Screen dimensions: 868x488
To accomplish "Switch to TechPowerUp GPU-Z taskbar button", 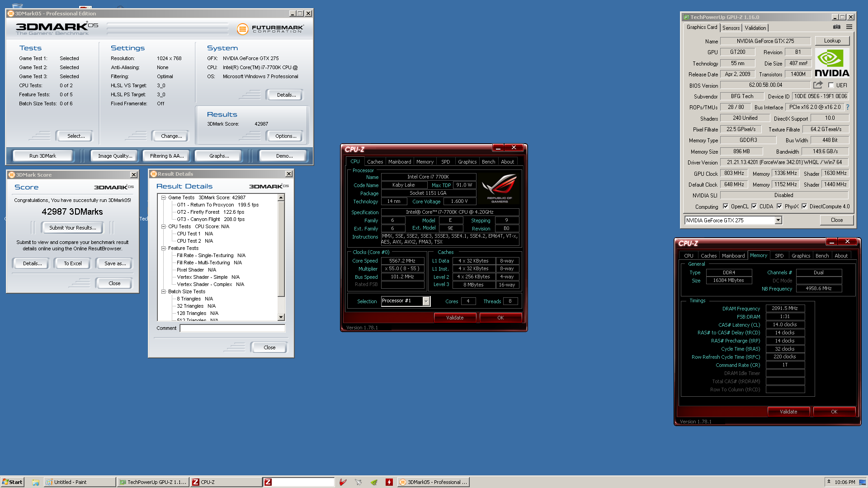I will tap(153, 482).
